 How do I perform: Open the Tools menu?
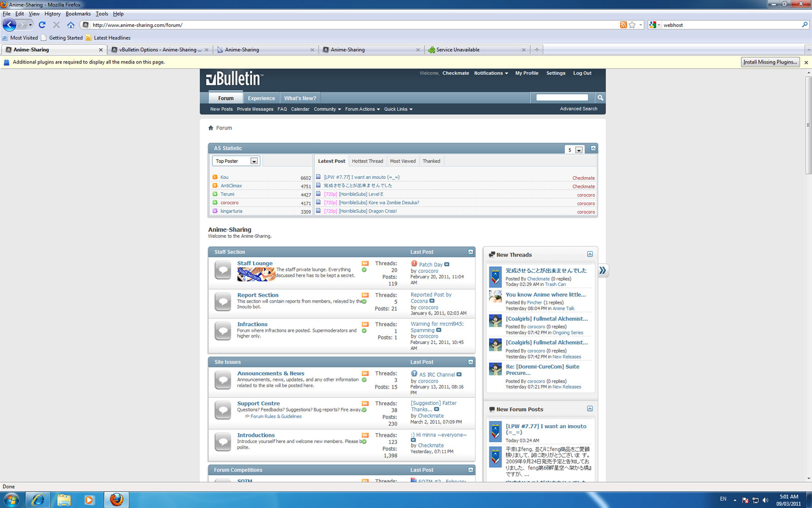pyautogui.click(x=101, y=14)
